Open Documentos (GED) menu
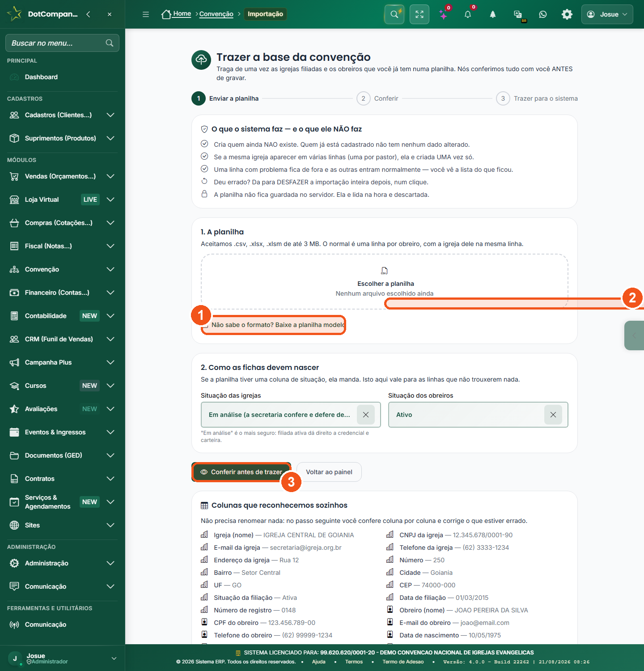Image resolution: width=644 pixels, height=671 pixels. (63, 455)
